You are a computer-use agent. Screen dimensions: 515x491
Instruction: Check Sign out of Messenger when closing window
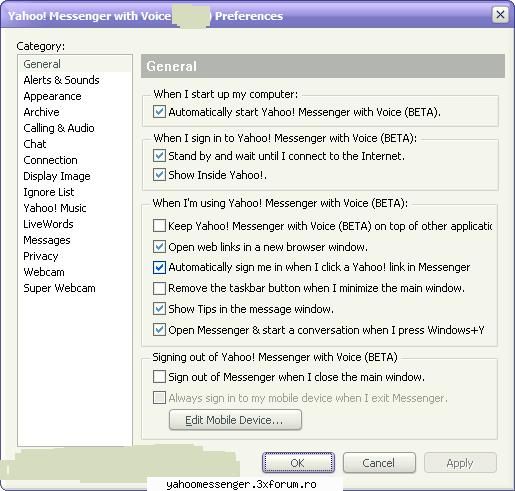click(x=159, y=377)
